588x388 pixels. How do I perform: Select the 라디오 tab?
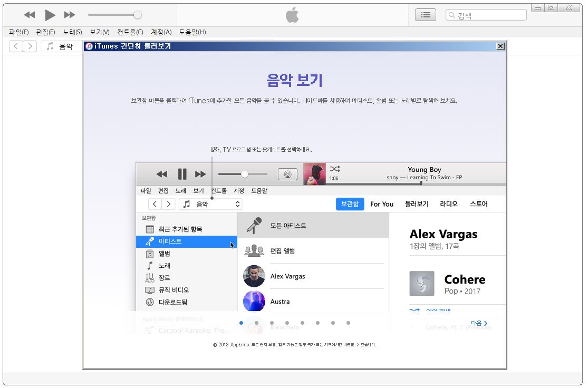pos(449,204)
